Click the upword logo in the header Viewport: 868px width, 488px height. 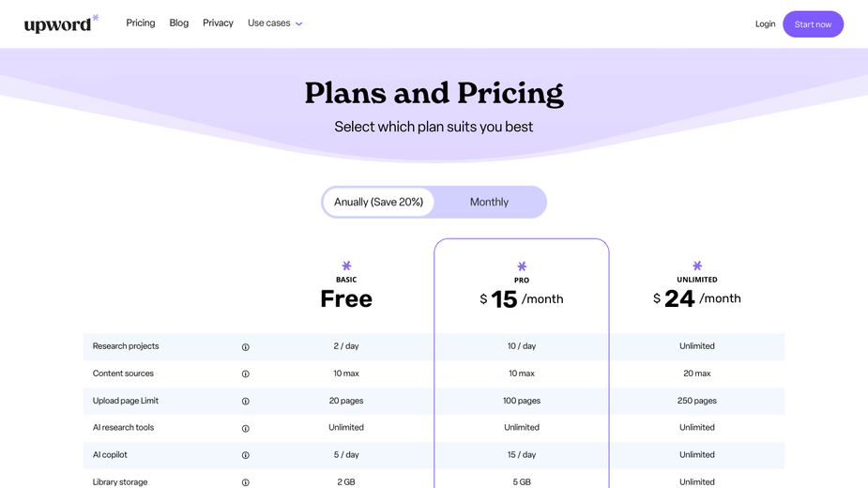pos(61,23)
